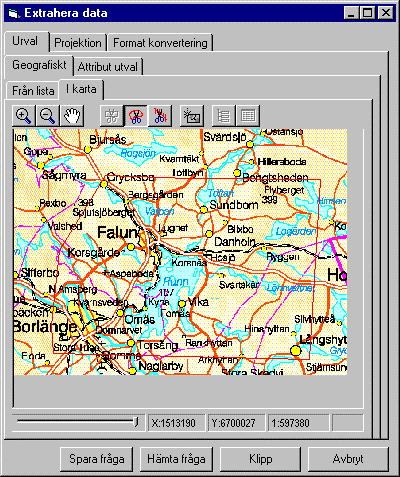400x477 pixels.
Task: Click the Ornäs place label
Action: point(140,320)
